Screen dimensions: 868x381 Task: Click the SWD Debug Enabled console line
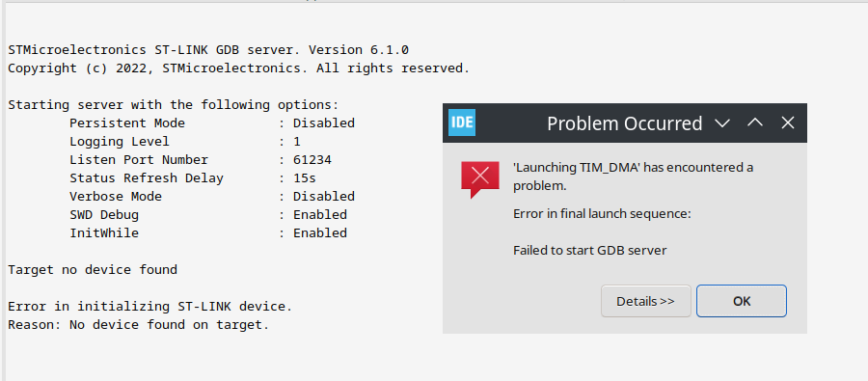(208, 215)
